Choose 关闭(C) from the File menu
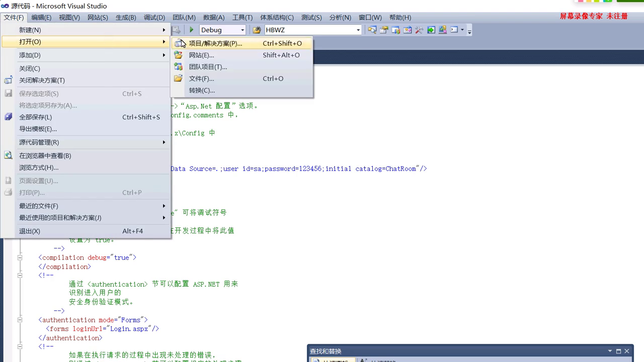Image resolution: width=644 pixels, height=362 pixels. click(86, 69)
